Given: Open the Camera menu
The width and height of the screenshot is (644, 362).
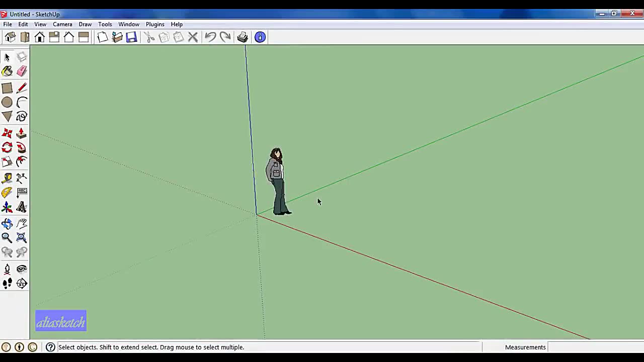Looking at the screenshot, I should 62,24.
